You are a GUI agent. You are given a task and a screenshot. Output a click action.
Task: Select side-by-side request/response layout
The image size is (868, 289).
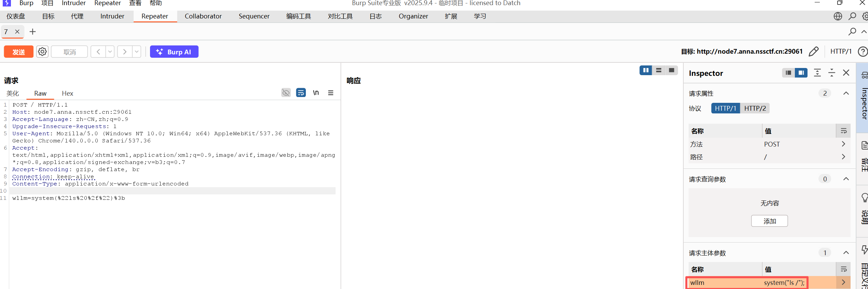(x=646, y=70)
